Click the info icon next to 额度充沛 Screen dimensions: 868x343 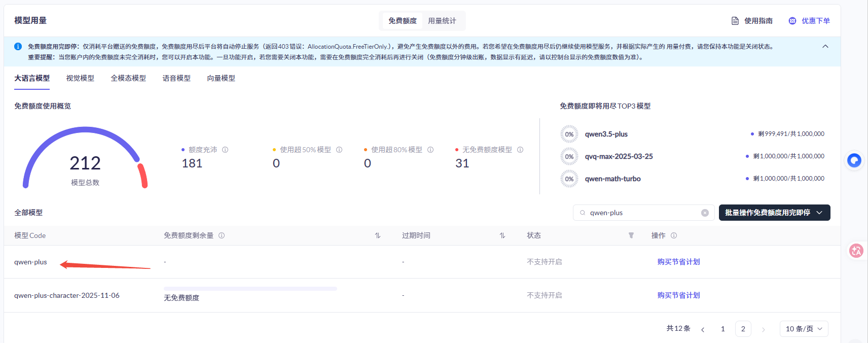tap(225, 150)
